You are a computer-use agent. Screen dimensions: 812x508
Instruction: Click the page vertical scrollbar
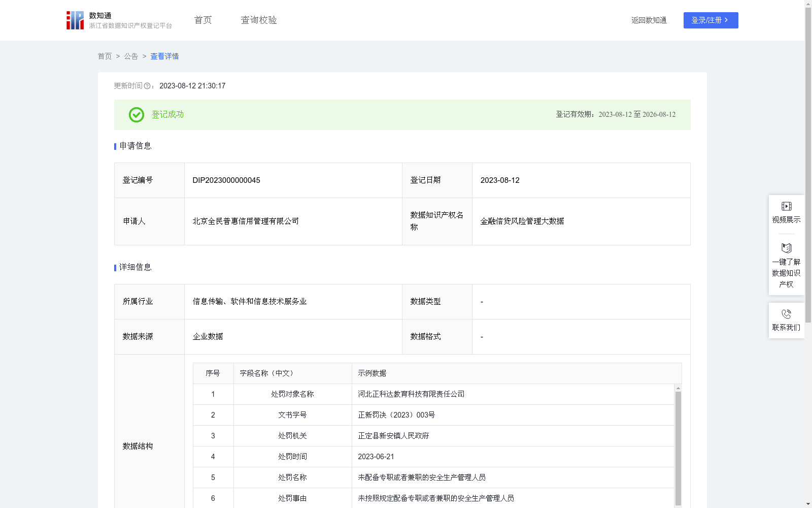point(808,165)
